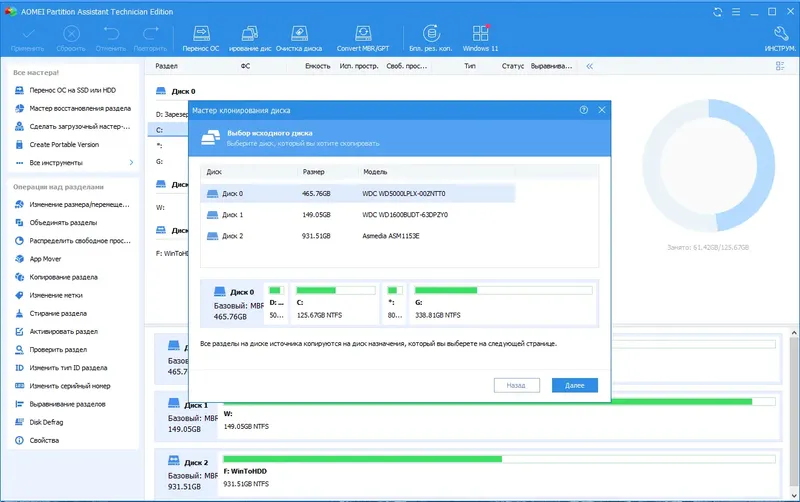The width and height of the screenshot is (800, 502).
Task: Open Свойства in sidebar
Action: (x=44, y=440)
